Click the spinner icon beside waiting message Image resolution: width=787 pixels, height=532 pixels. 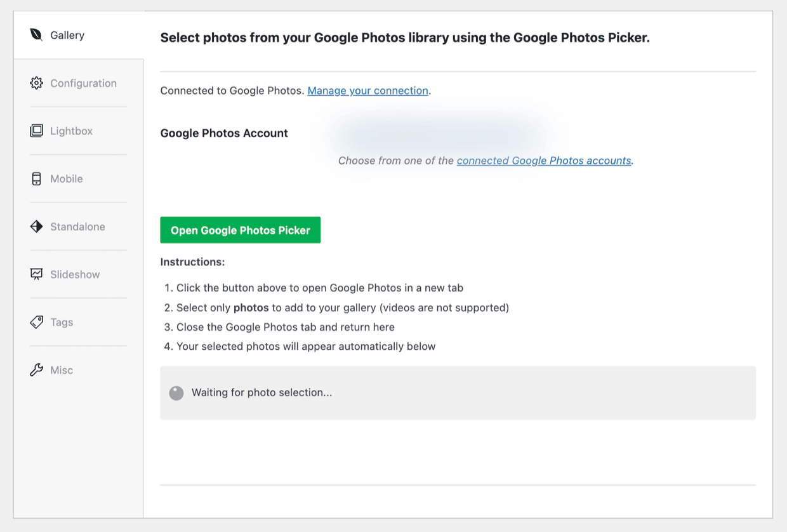(x=176, y=392)
